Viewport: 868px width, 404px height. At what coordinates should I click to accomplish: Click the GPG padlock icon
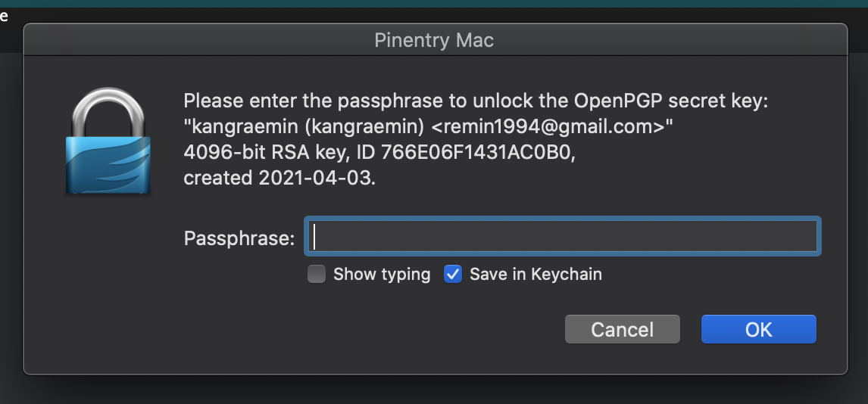pyautogui.click(x=108, y=141)
